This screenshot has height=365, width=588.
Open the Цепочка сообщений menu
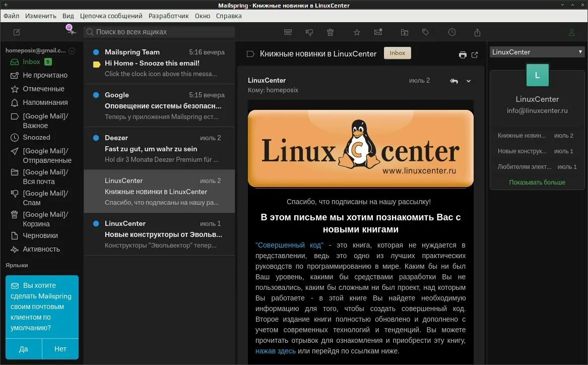coord(111,16)
